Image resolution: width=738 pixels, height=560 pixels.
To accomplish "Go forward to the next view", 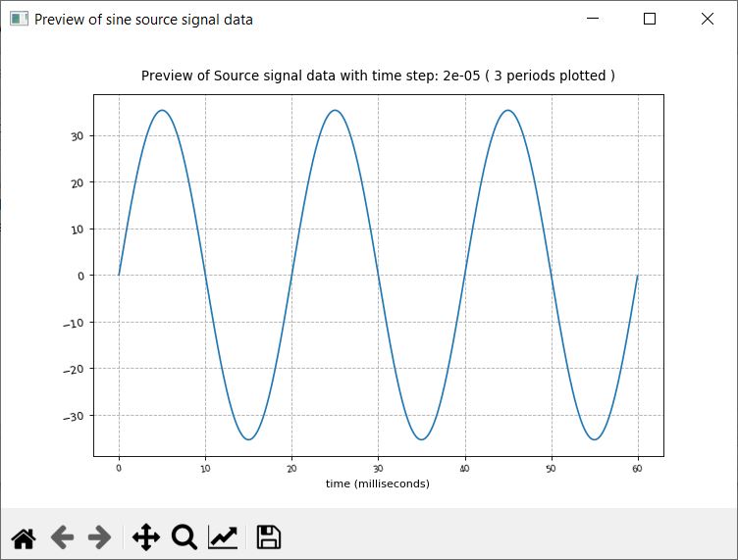I will click(99, 536).
